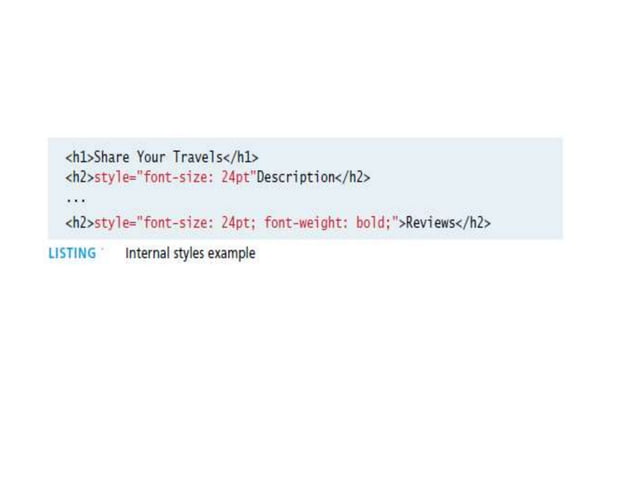Click the opening h2 tag on Reviews line
Screen dimensions: 638x478
pyautogui.click(x=80, y=223)
